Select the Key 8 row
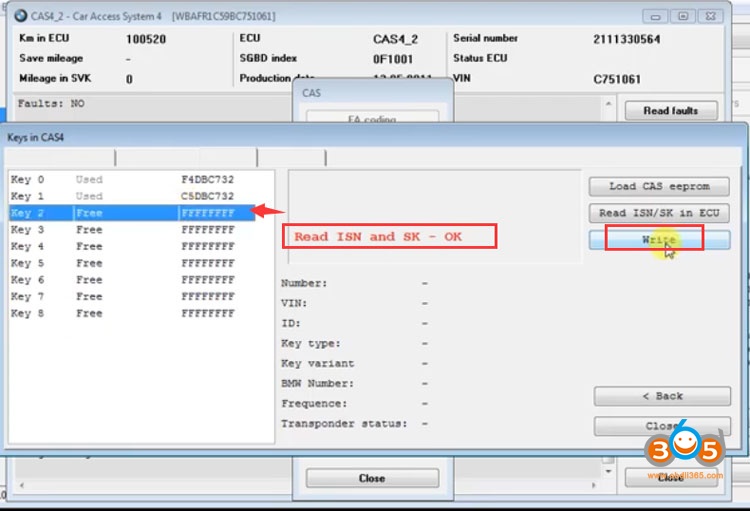Screen dimensions: 750x511 tap(132, 313)
